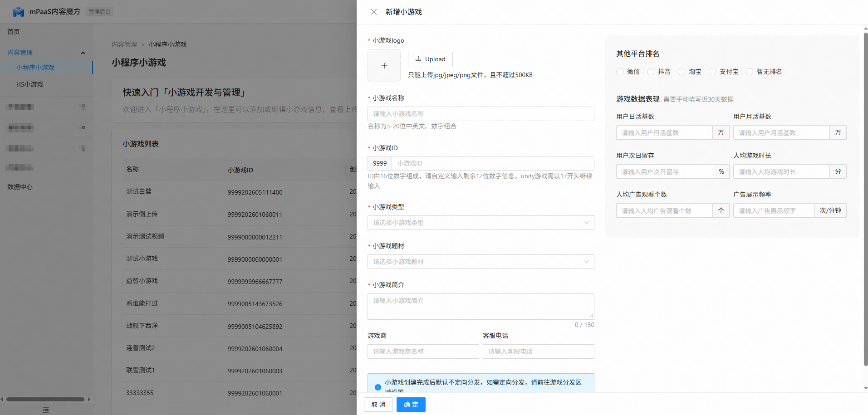The image size is (868, 415).
Task: Select the 暂无排名 radio option
Action: tap(750, 72)
